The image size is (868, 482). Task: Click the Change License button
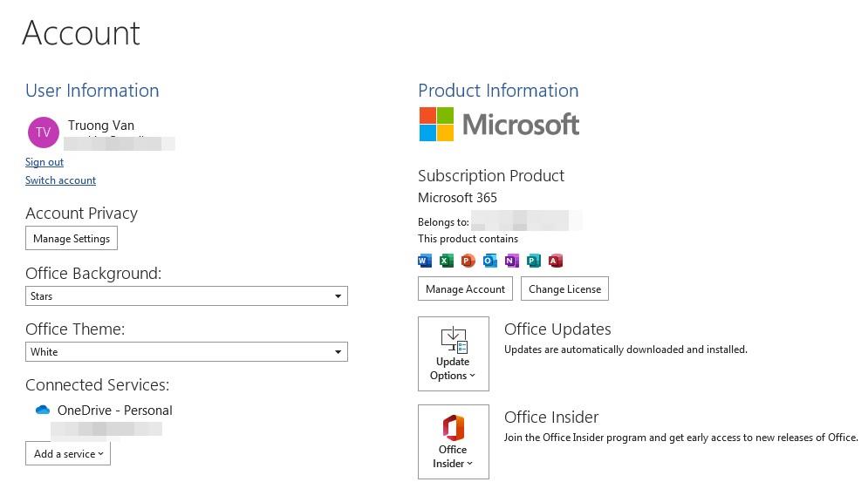pyautogui.click(x=564, y=289)
